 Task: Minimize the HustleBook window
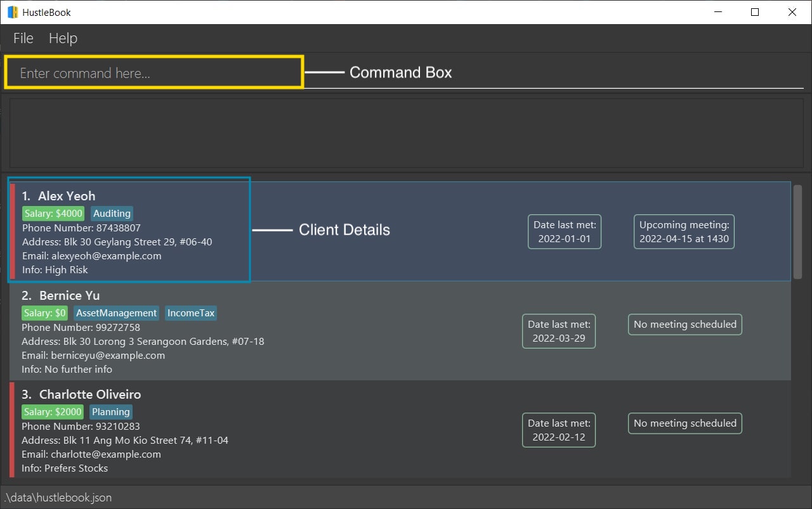[x=718, y=12]
